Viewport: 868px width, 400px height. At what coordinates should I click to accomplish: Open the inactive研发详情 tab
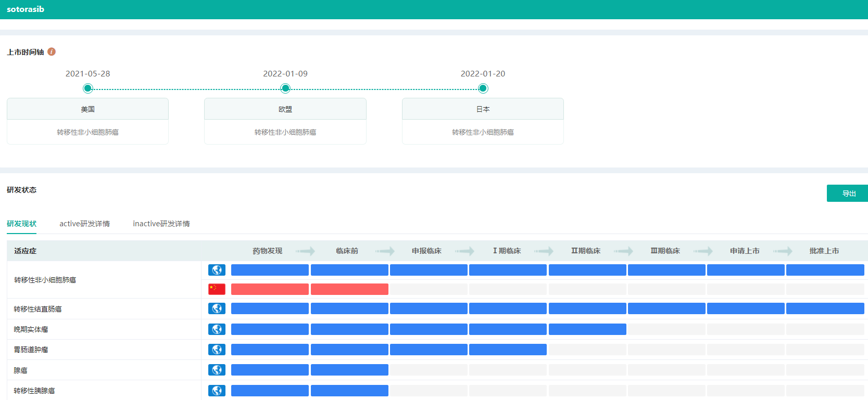(x=161, y=224)
